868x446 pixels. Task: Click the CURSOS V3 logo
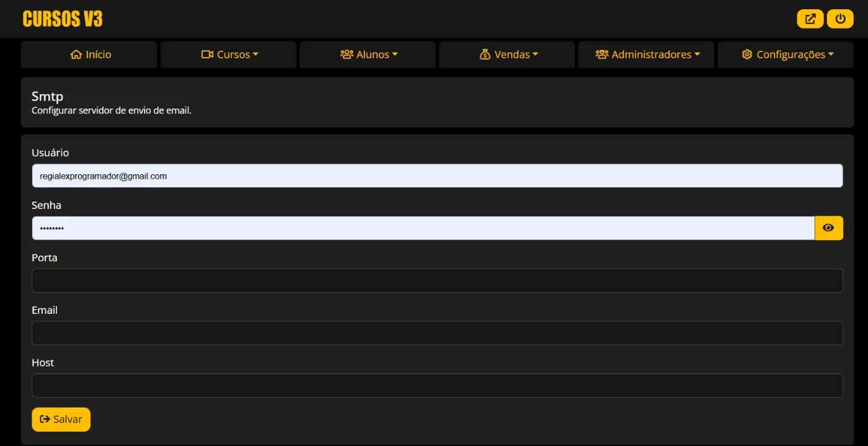coord(63,19)
